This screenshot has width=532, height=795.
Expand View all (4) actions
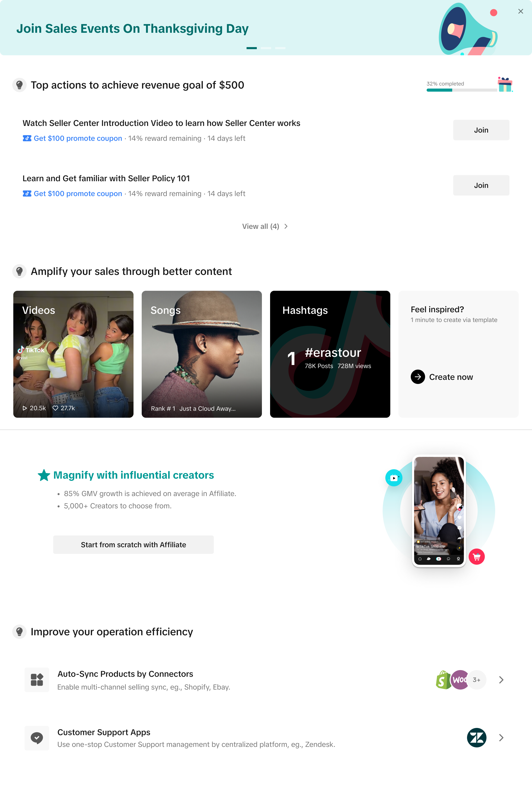click(265, 227)
